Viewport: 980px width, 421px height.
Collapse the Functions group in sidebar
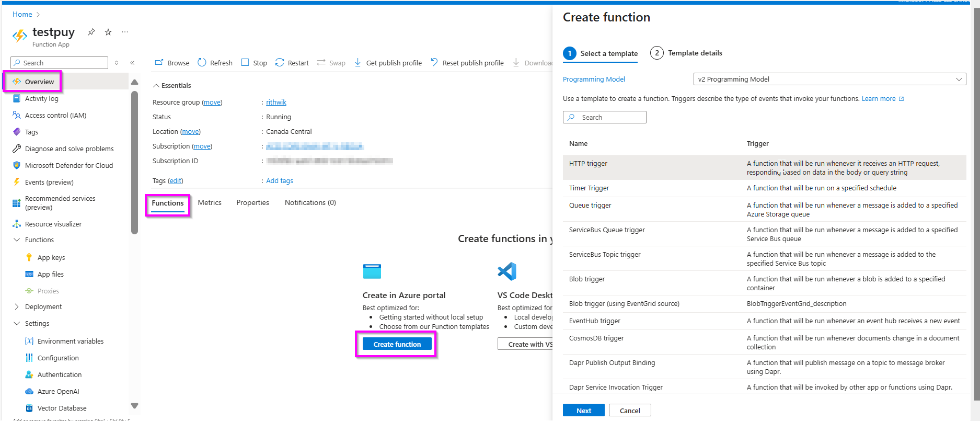[x=17, y=240]
